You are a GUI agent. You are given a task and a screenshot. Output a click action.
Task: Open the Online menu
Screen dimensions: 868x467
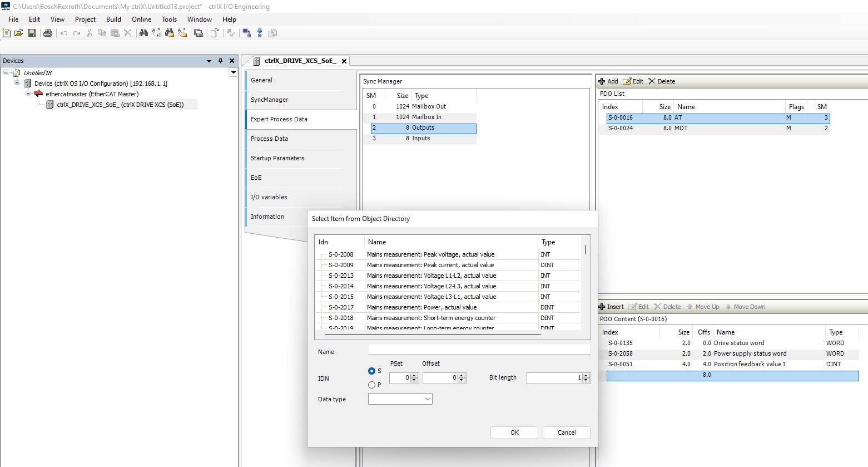click(141, 19)
